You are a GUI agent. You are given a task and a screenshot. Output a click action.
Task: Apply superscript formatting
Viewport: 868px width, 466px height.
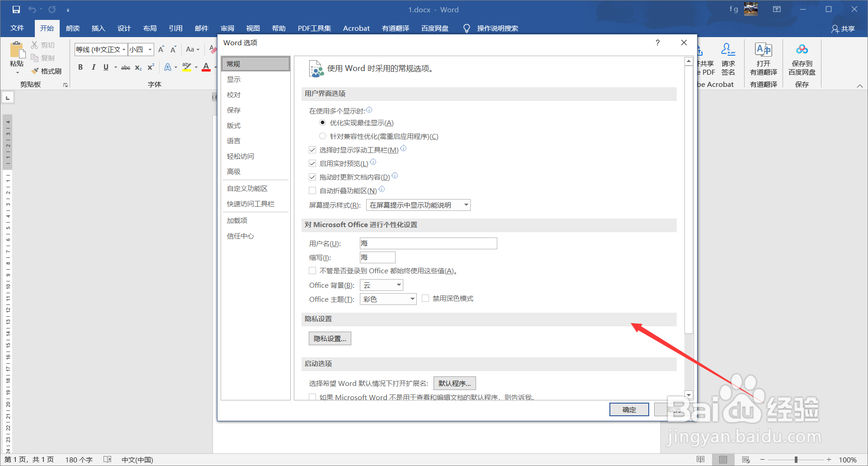point(151,67)
